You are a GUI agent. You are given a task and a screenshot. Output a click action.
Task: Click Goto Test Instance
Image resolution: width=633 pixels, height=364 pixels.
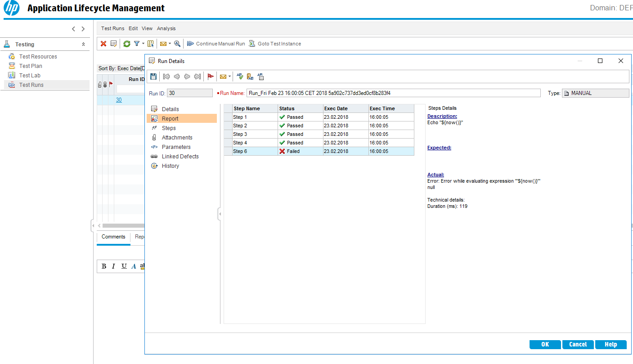[x=275, y=44]
